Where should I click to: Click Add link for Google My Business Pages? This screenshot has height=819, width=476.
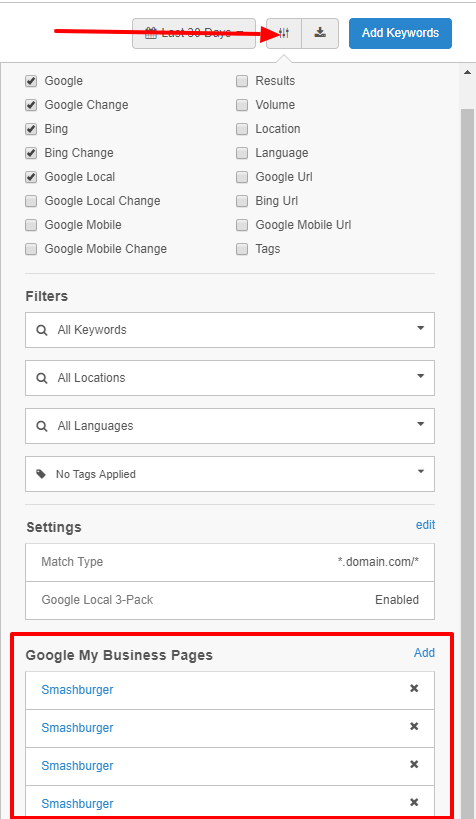[x=424, y=653]
